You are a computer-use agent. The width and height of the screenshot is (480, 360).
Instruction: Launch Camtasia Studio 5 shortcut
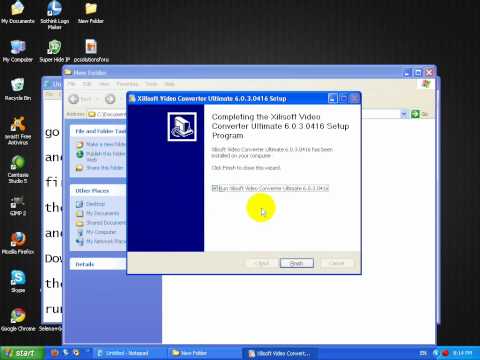[18, 169]
